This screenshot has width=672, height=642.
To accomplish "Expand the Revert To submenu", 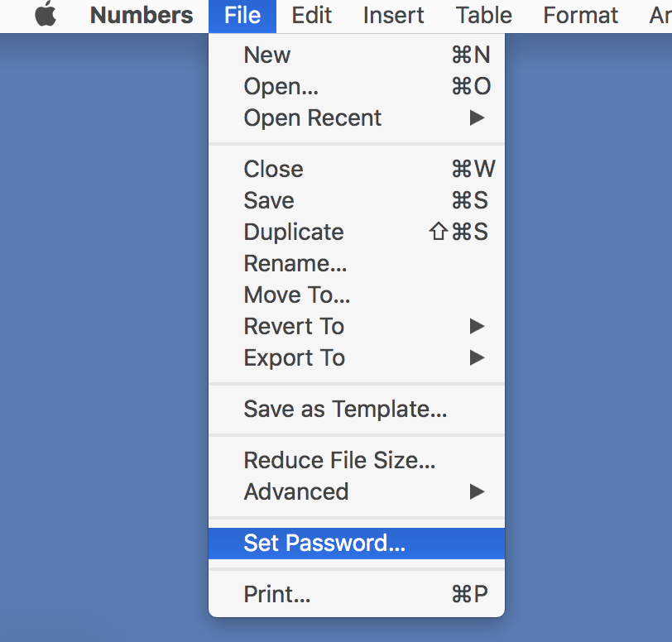I will [x=357, y=326].
